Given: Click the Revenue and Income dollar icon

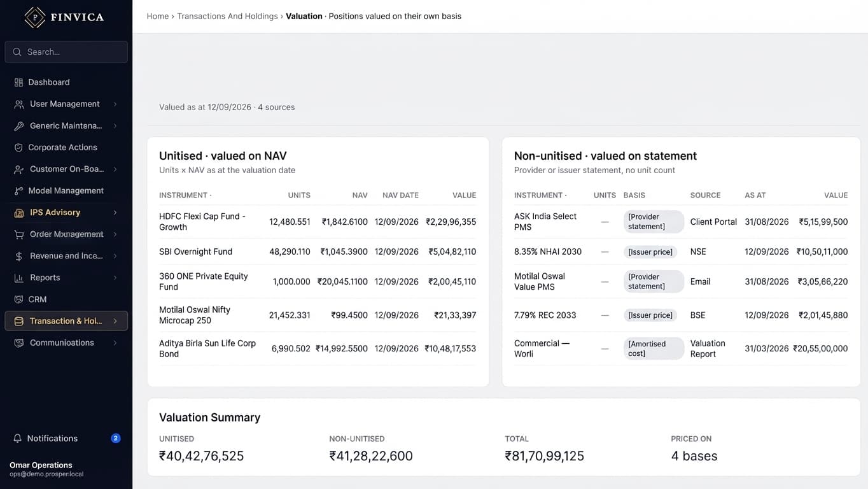Looking at the screenshot, I should coord(19,255).
